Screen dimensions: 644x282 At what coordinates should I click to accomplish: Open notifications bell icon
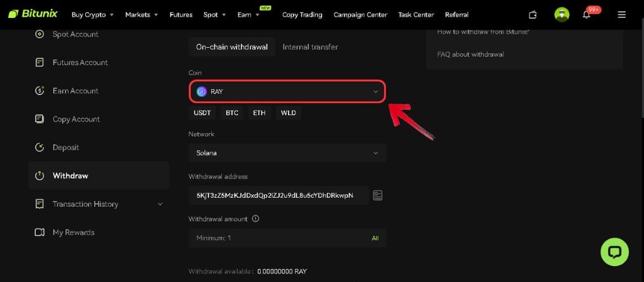[586, 15]
